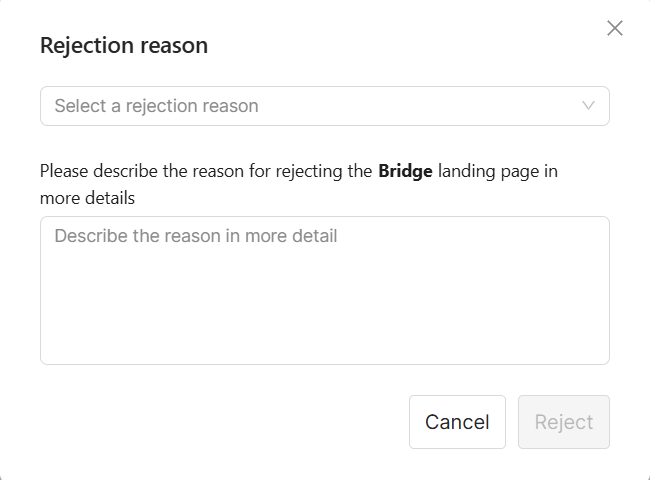This screenshot has height=480, width=650.
Task: Expand the rejection reason combo box
Action: 324,106
